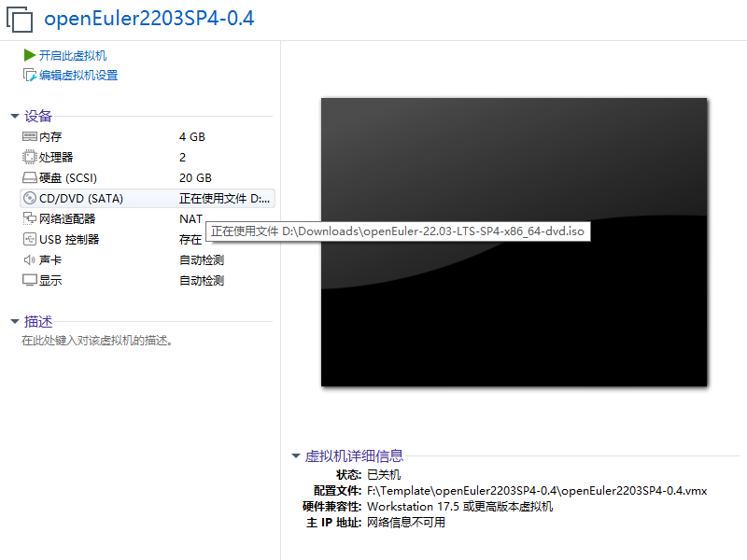Click the 4 GB memory value

[192, 137]
